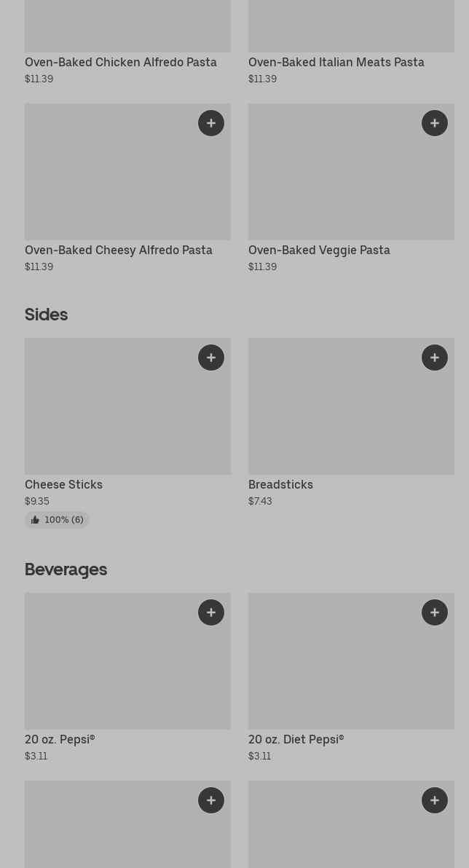Open Oven-Baked Chicken Alfredo Pasta item
469x868 pixels.
click(x=121, y=63)
